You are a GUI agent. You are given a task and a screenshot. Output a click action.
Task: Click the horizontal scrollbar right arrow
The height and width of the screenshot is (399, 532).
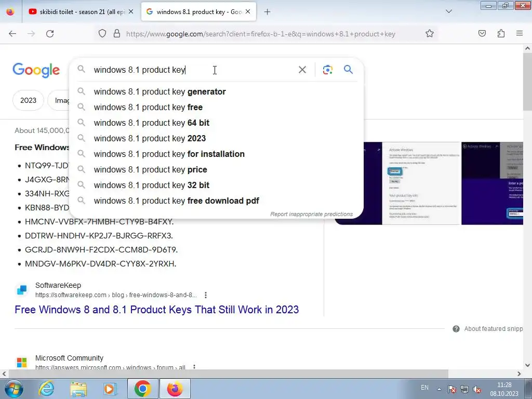click(519, 374)
